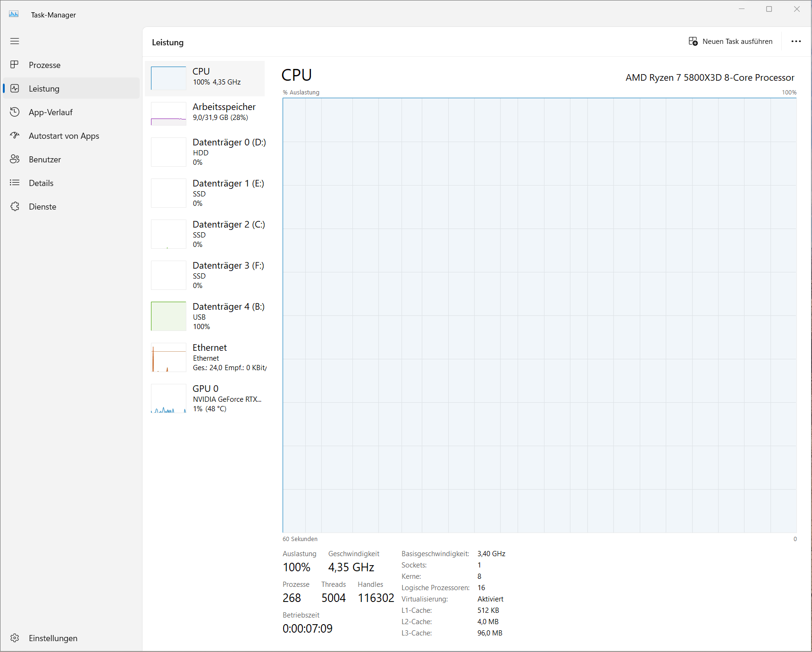Viewport: 812px width, 652px height.
Task: Open the Autostart von Apps icon
Action: click(x=15, y=135)
